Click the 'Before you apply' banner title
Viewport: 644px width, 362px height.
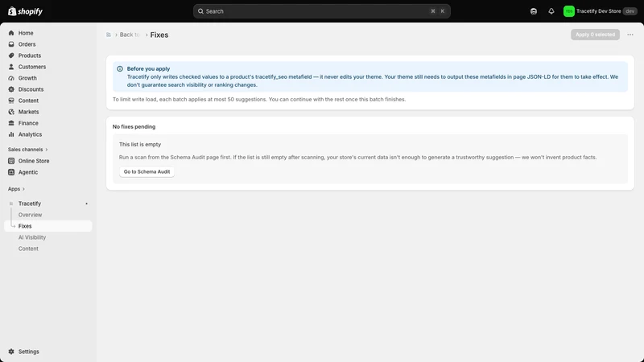(x=148, y=69)
